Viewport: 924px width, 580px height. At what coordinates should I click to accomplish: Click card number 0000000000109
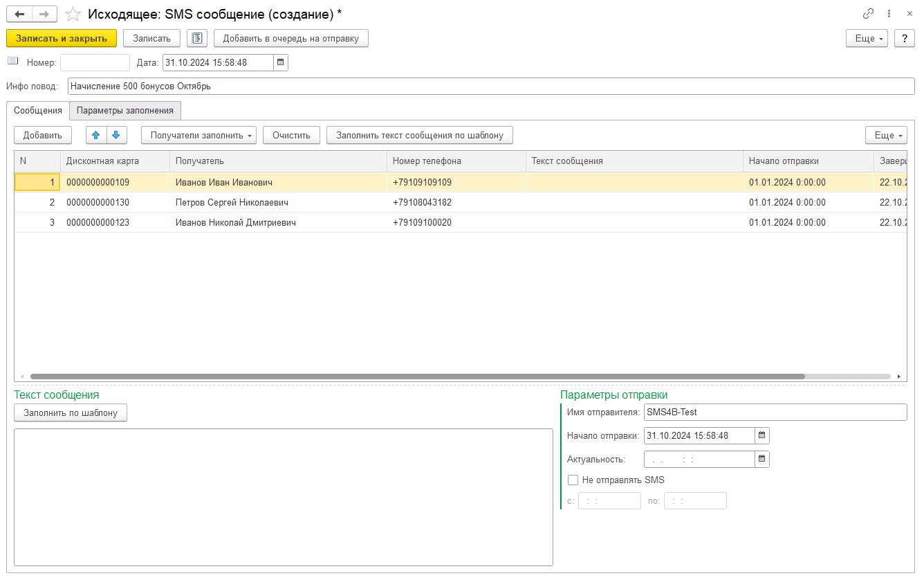[98, 183]
